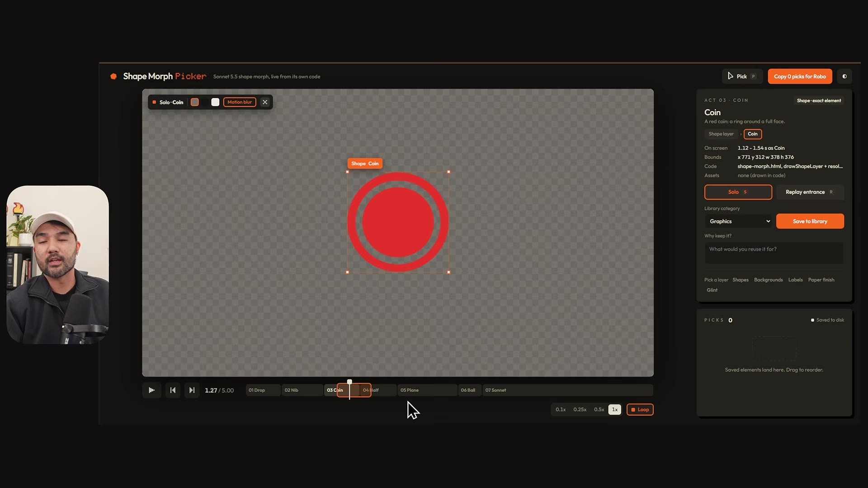Click the webcam video thumbnail
868x488 pixels.
(x=58, y=265)
